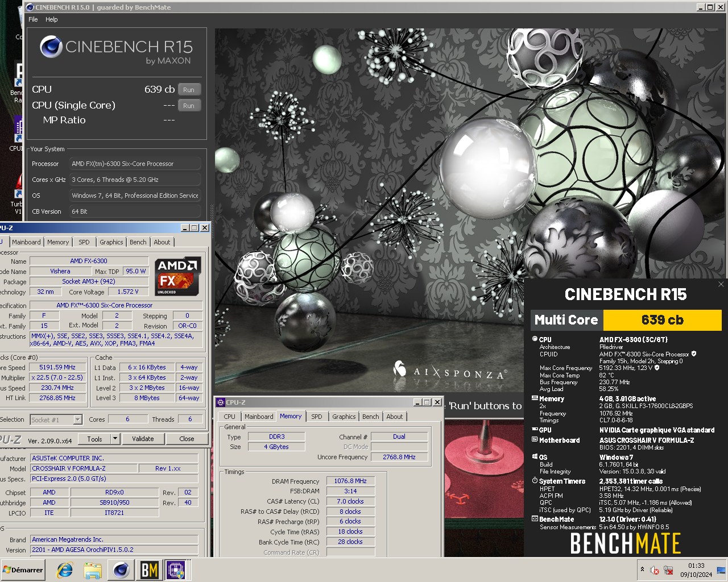Switch to CPU-Z via its taskbar icon
Image resolution: width=728 pixels, height=582 pixels.
click(176, 570)
